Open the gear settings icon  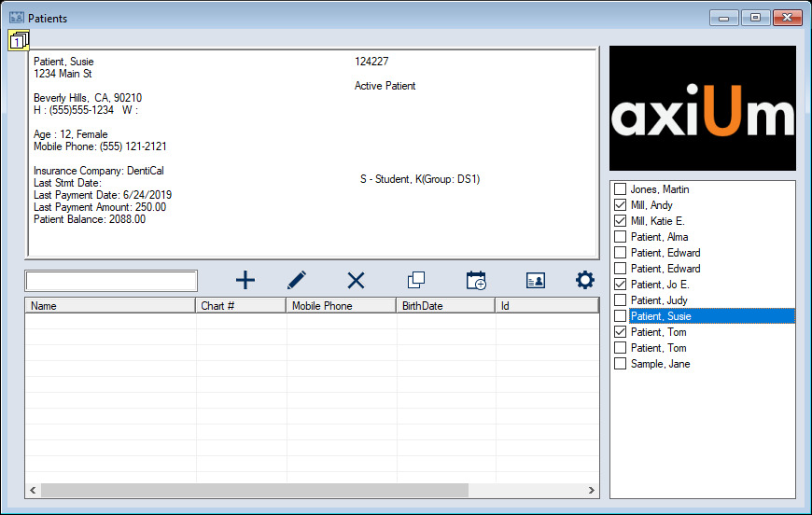(584, 280)
